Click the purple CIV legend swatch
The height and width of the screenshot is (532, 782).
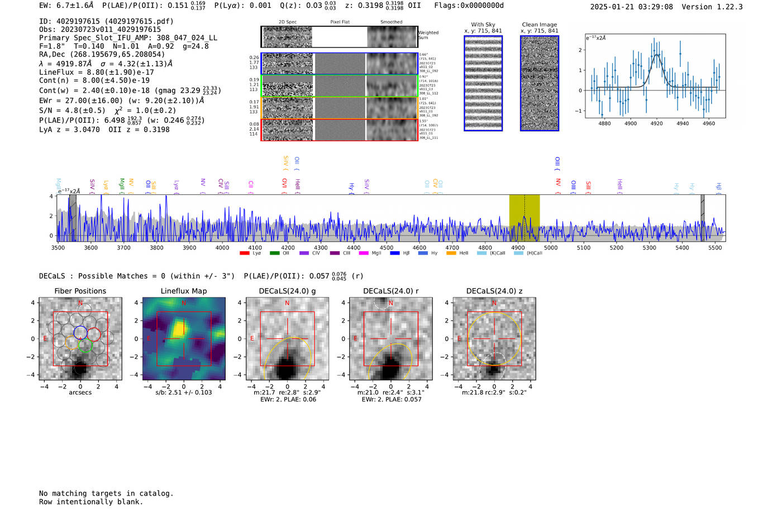tap(304, 253)
